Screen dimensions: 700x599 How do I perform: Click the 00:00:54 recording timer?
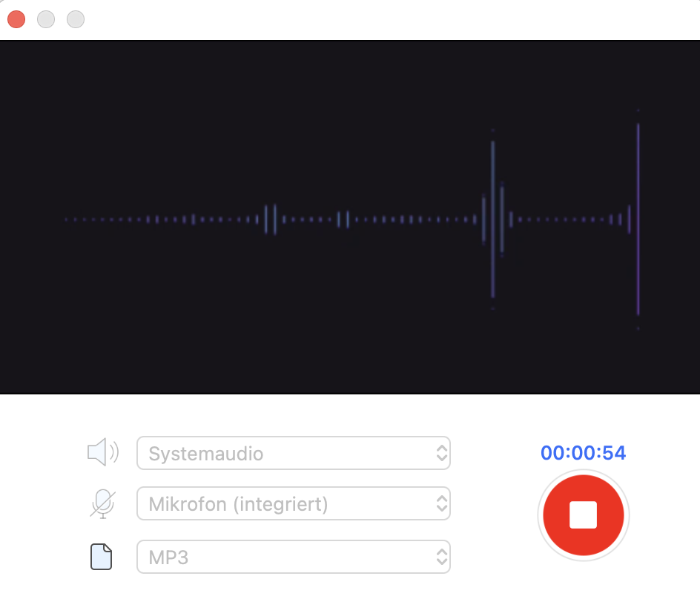coord(583,452)
